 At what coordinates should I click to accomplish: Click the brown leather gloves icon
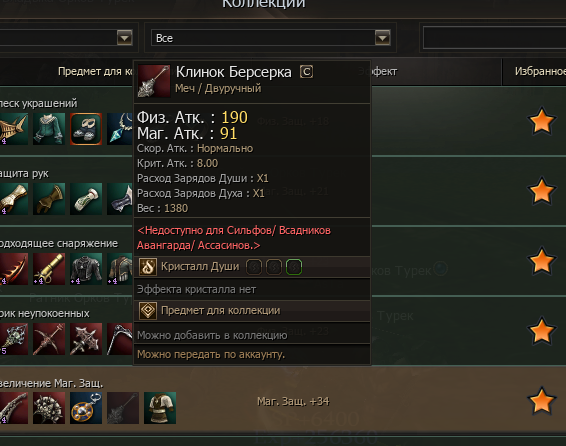tap(49, 199)
